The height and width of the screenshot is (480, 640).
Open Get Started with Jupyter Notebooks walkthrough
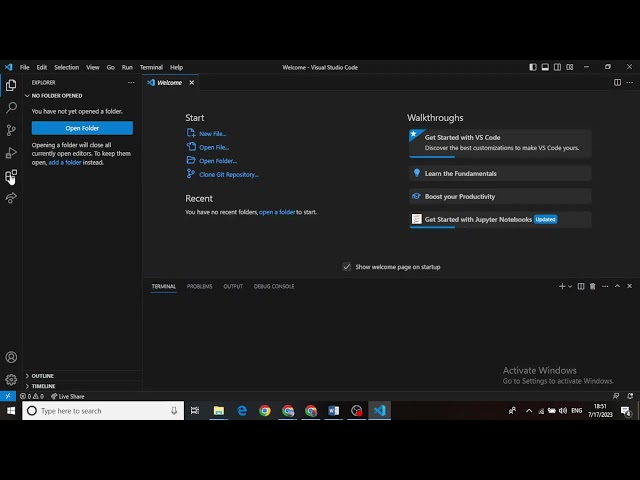click(500, 220)
